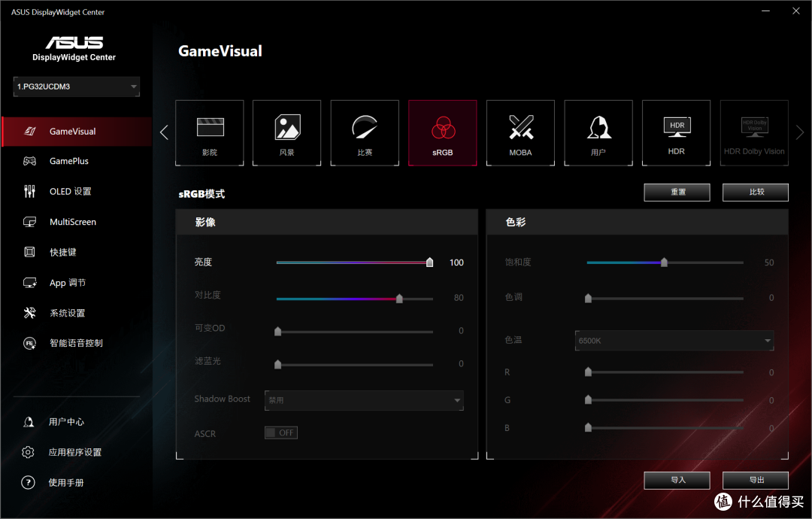Image resolution: width=812 pixels, height=519 pixels.
Task: Click the G color slider handle
Action: point(588,400)
